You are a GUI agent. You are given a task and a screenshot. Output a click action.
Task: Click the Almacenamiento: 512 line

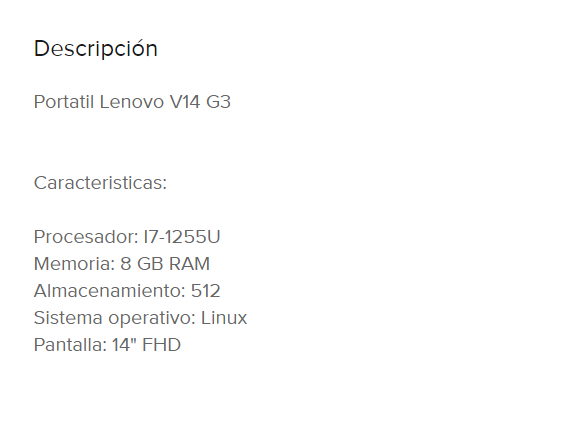(x=127, y=291)
